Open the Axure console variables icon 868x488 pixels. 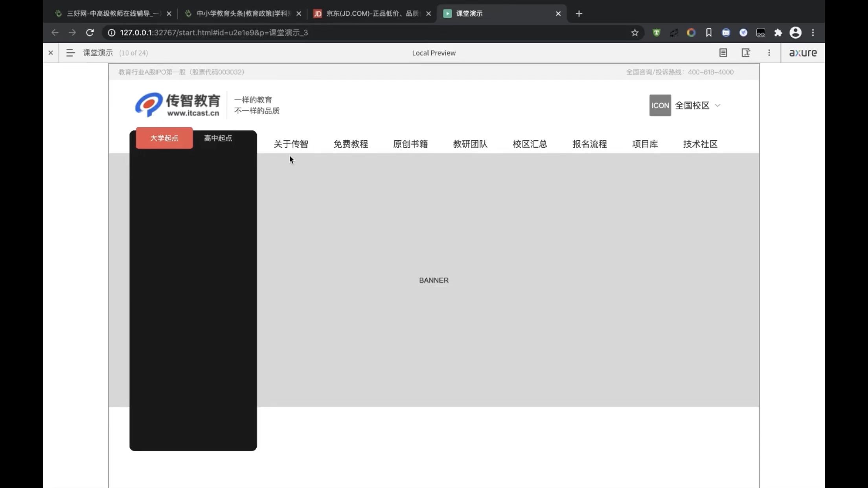pos(746,53)
